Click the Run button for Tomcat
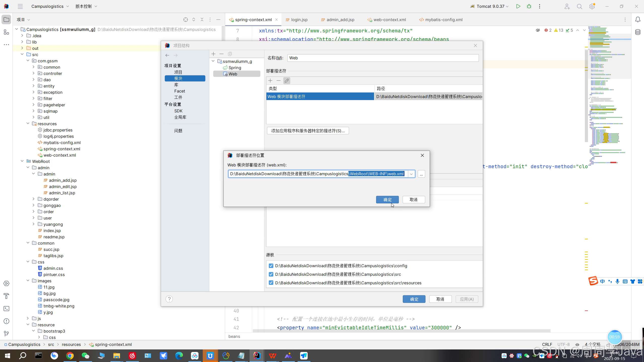Image resolution: width=644 pixels, height=362 pixels. (518, 7)
